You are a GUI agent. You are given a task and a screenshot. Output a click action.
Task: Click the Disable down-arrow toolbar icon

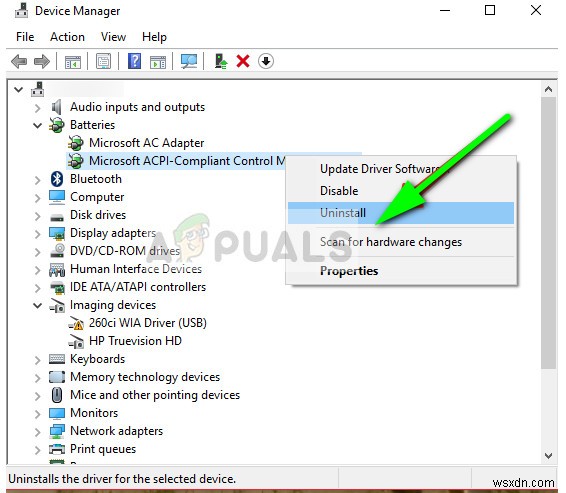click(x=266, y=61)
